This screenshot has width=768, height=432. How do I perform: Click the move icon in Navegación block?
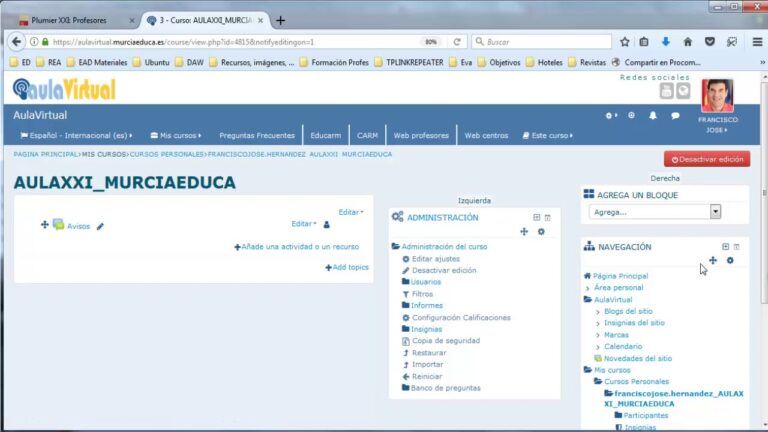tap(712, 261)
